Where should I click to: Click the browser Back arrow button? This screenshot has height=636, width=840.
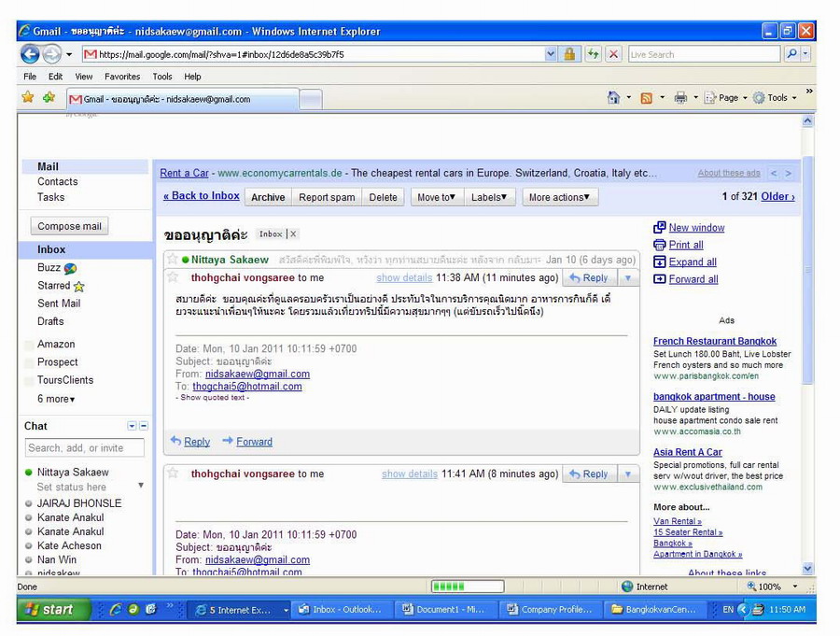point(30,54)
